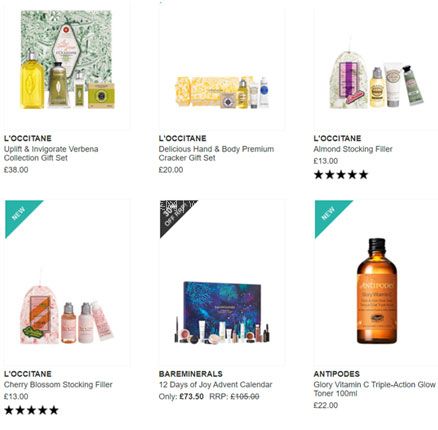Image resolution: width=438 pixels, height=430 pixels.
Task: Open Delicious Hand & Body Premium Cracker Gift Set link
Action: click(x=216, y=153)
